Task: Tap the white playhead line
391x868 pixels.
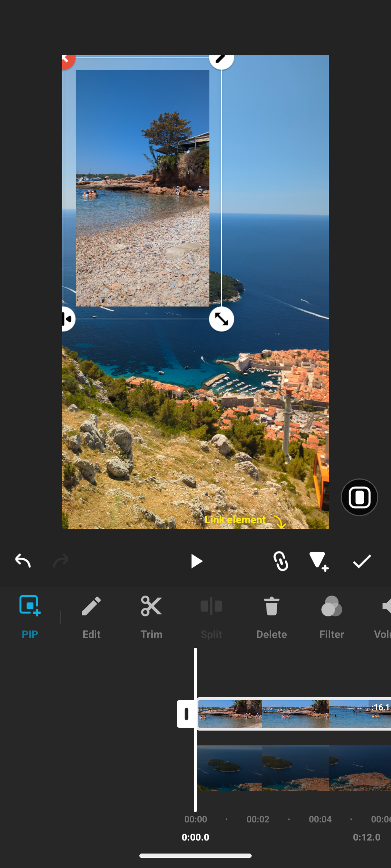Action: [x=195, y=730]
